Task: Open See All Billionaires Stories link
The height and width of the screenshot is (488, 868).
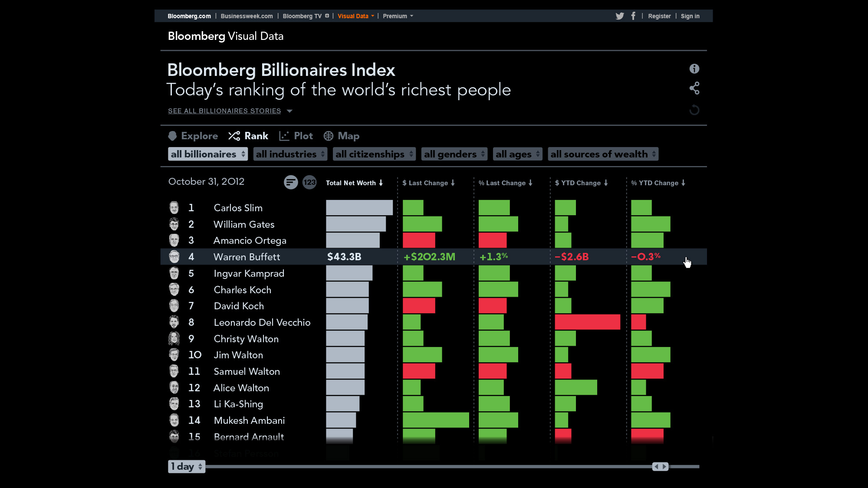Action: pyautogui.click(x=224, y=111)
